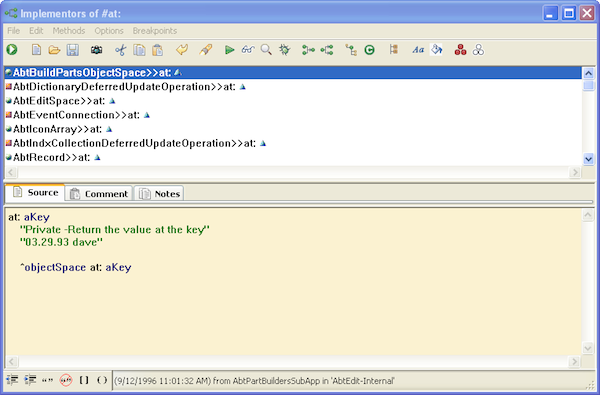Screen dimensions: 600x395
Task: Select AbtBuildPartsObjectSpace>>at: in the list
Action: pos(293,73)
